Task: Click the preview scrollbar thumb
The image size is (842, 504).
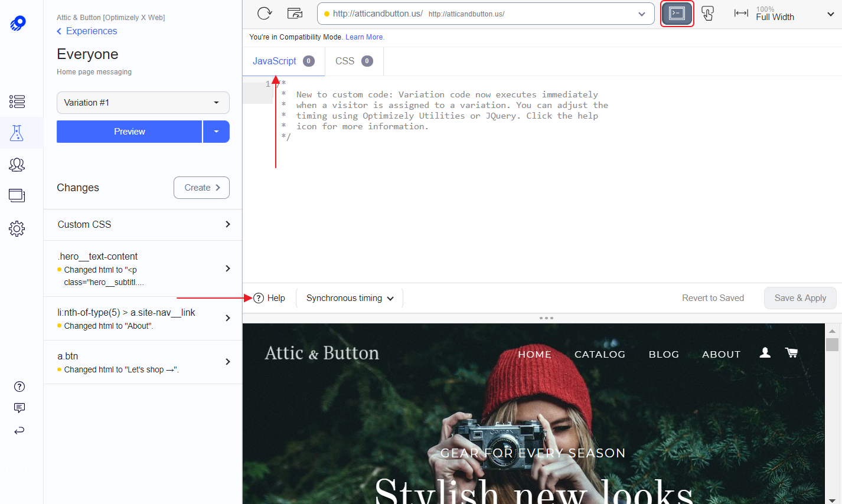Action: click(x=833, y=345)
